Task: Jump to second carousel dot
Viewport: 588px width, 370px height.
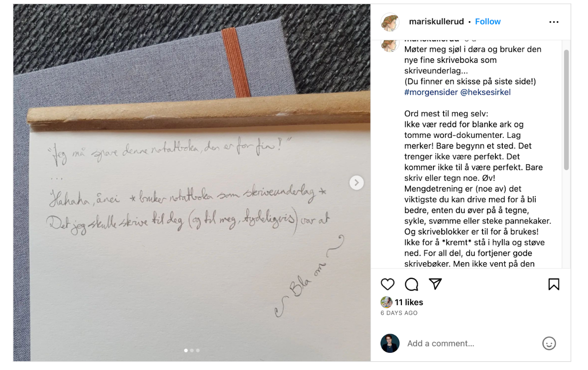Action: [x=192, y=351]
